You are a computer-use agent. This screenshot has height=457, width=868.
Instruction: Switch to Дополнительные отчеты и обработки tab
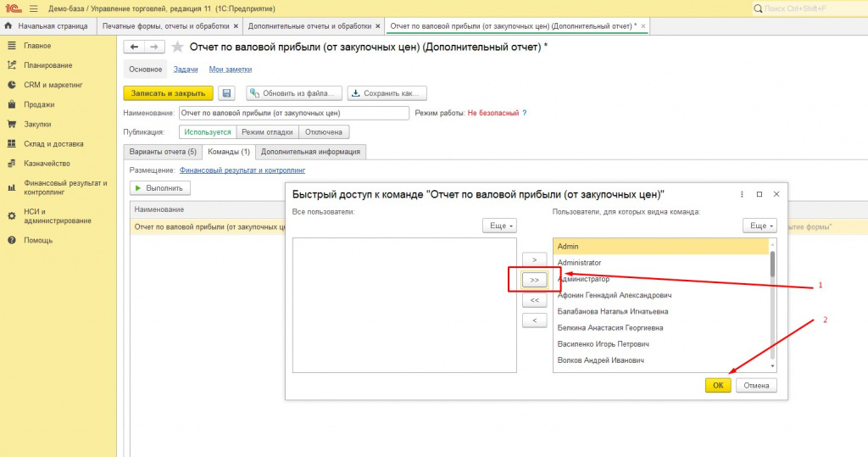[x=309, y=26]
